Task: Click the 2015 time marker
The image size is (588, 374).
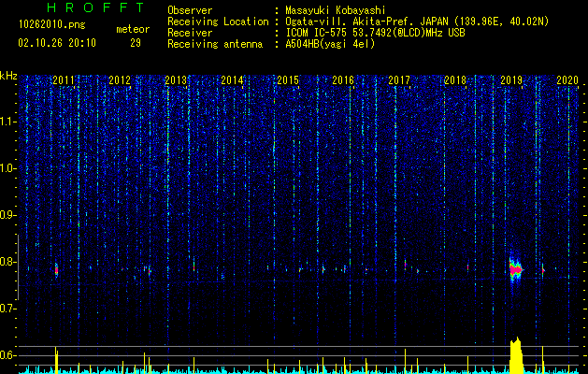Action: (288, 79)
